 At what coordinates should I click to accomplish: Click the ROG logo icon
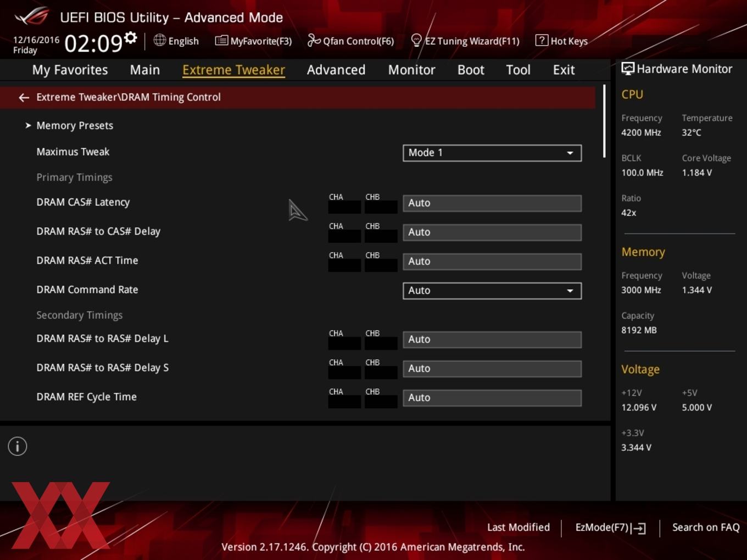[32, 16]
